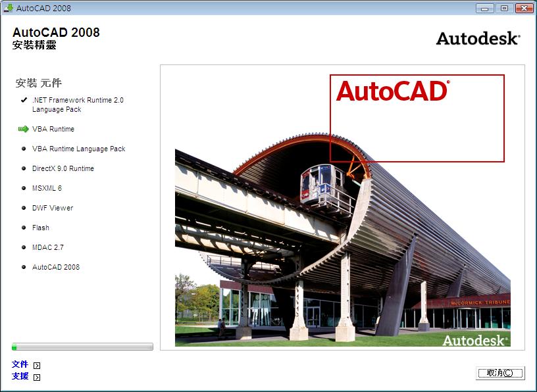Cancel installation with the 取消(C) button

[500, 373]
